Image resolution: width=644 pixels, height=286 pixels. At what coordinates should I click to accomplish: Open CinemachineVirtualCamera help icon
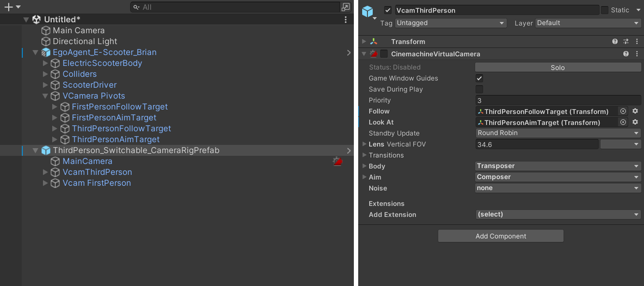pyautogui.click(x=626, y=54)
